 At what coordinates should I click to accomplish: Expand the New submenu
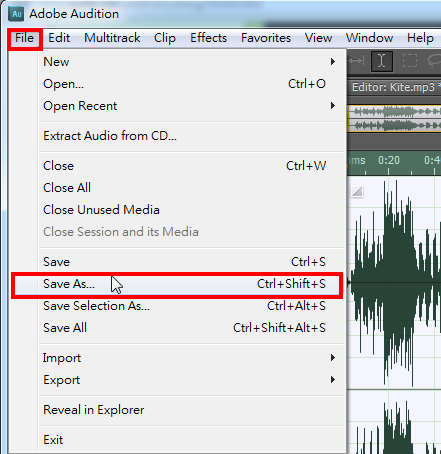[191, 62]
